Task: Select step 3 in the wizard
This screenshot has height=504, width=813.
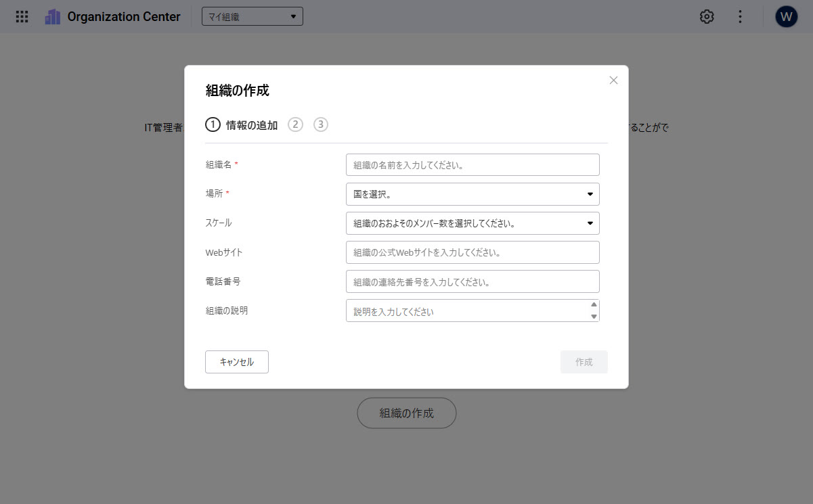Action: point(321,124)
